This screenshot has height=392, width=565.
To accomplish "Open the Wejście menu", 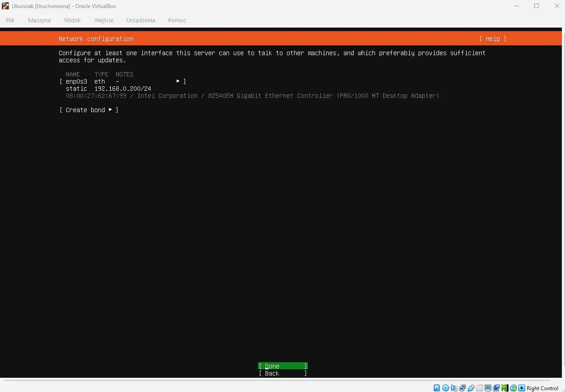I will 104,20.
